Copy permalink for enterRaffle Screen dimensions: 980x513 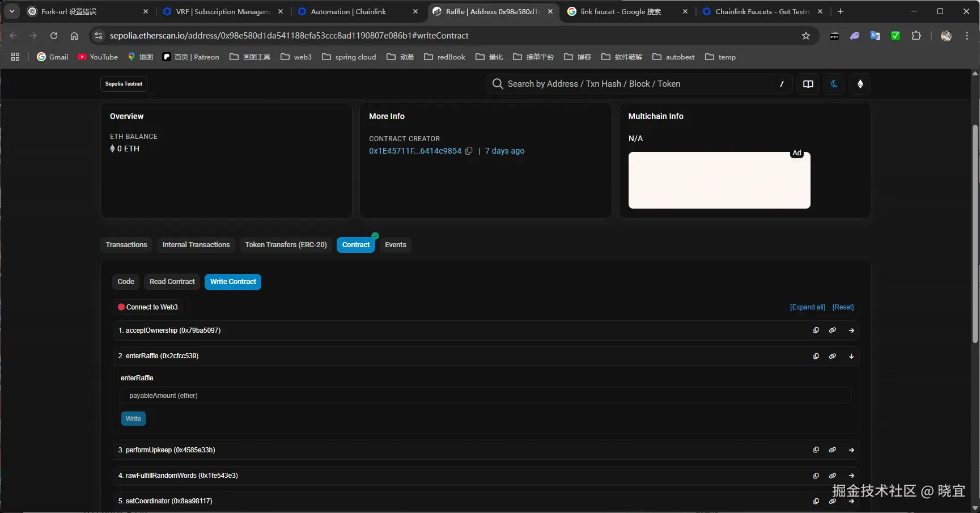pos(833,356)
